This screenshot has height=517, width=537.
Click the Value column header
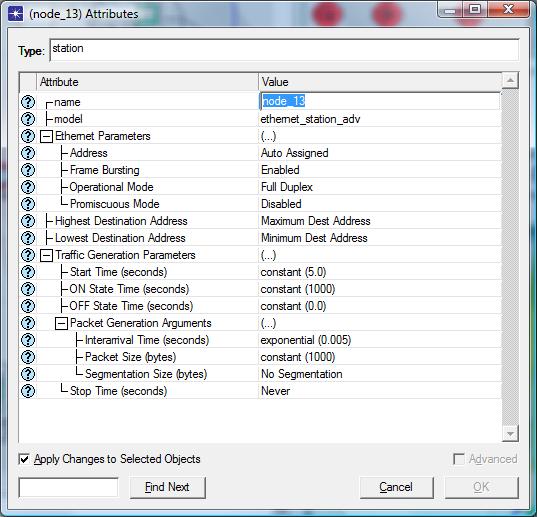380,82
